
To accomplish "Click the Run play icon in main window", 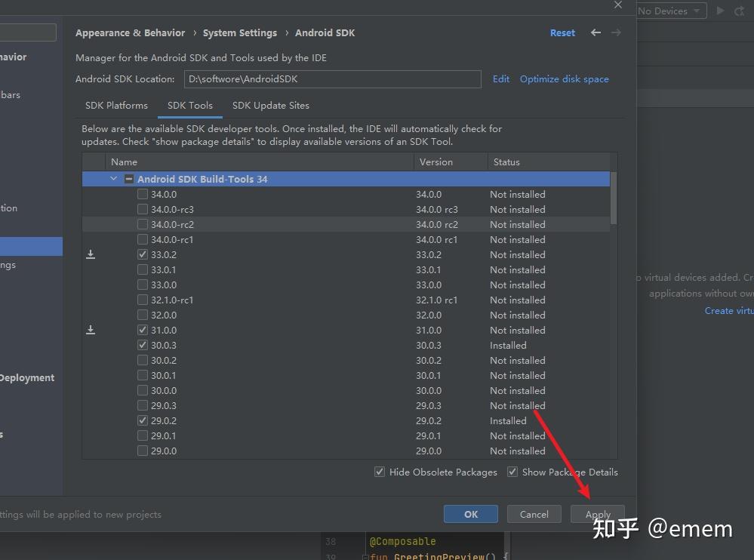I will pyautogui.click(x=720, y=11).
